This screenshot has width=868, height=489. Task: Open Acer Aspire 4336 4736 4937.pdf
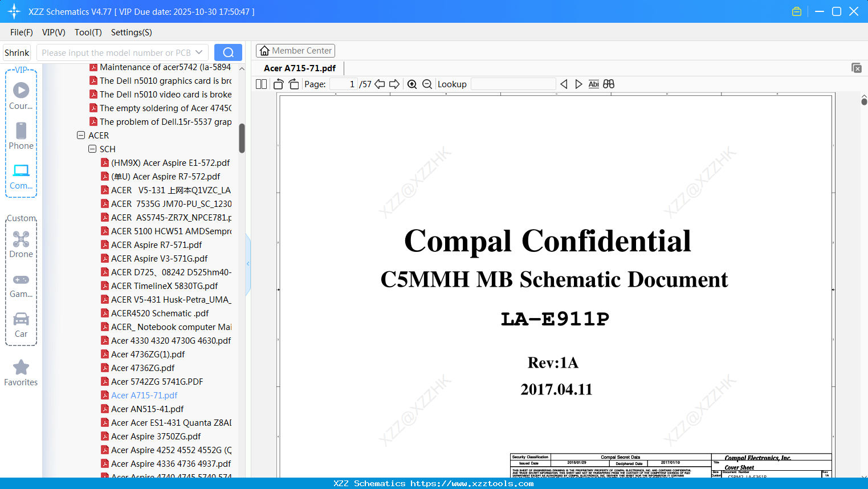point(171,464)
